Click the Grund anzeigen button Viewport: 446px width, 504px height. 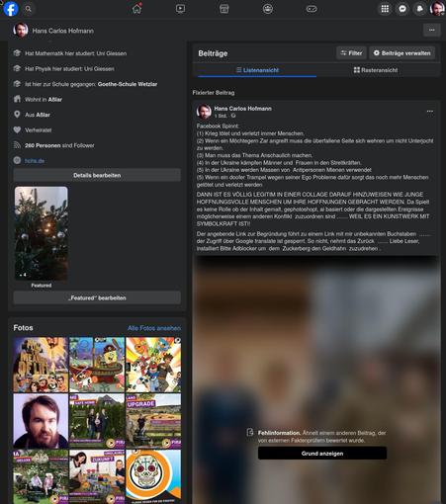pyautogui.click(x=322, y=454)
